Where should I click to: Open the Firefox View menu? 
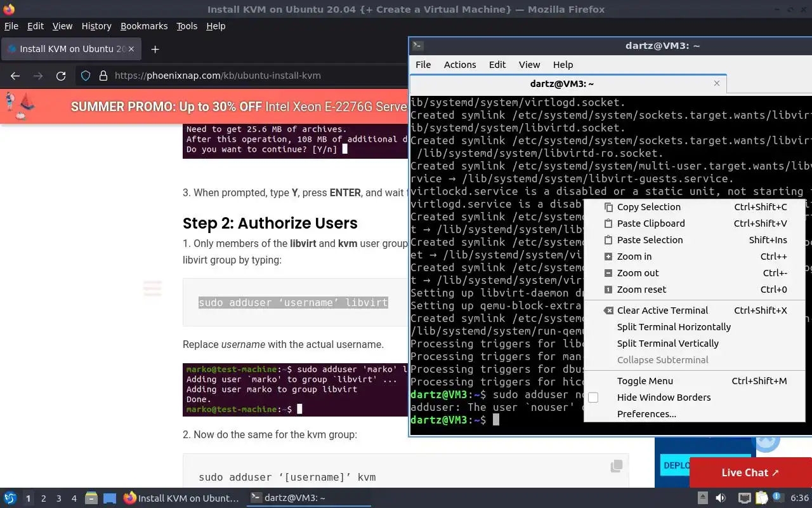click(x=62, y=26)
